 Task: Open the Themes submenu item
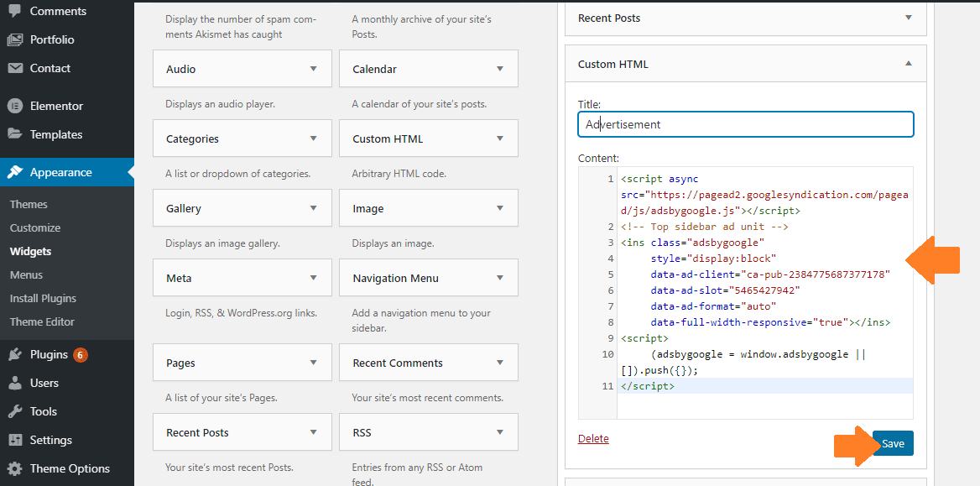pyautogui.click(x=29, y=205)
